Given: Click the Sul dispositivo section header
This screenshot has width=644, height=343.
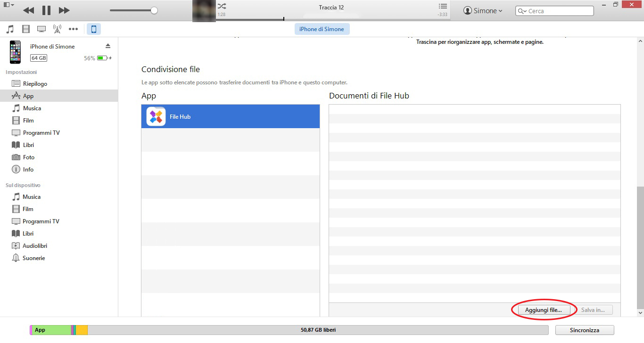Looking at the screenshot, I should coord(23,185).
